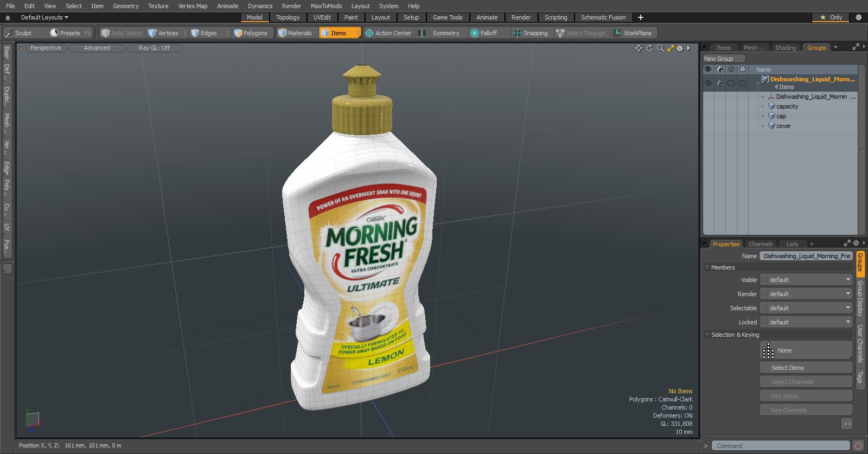Screen dimensions: 868x454
Task: Open the Perspective view type dropdown
Action: coord(46,48)
